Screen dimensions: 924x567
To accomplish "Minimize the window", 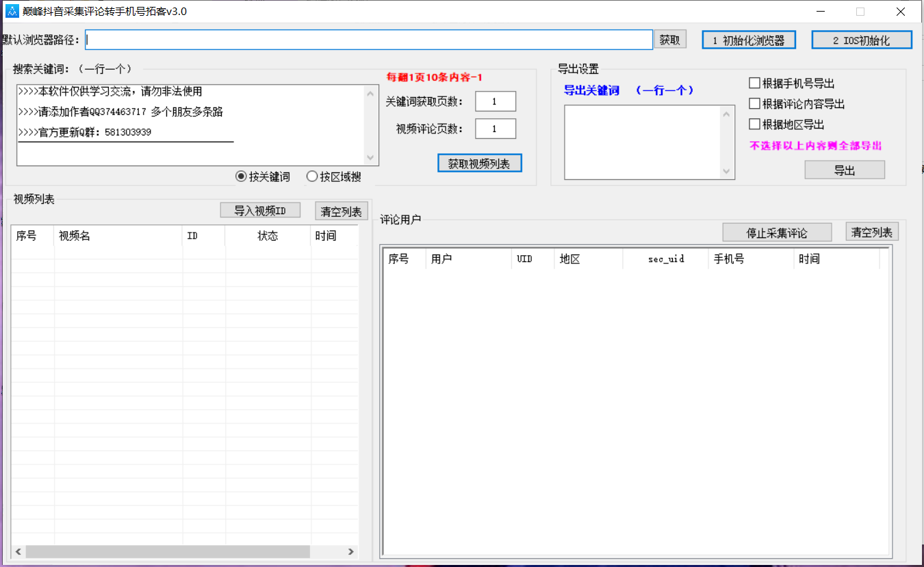I will coord(821,11).
